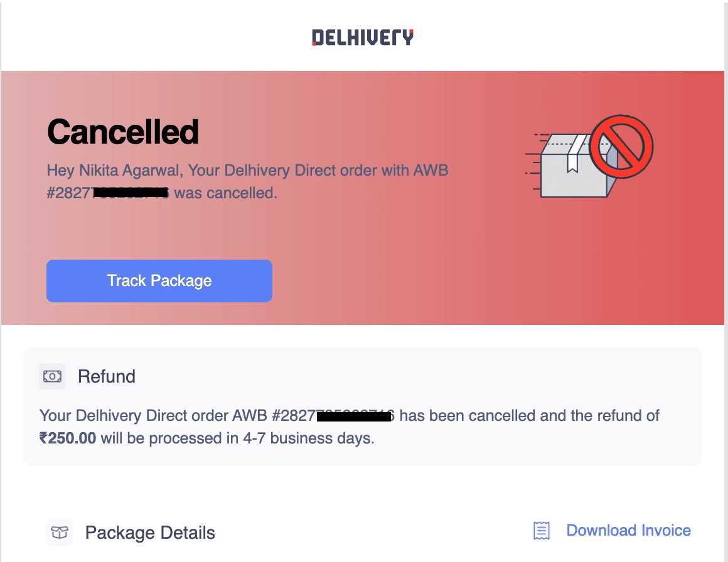Click the red prohibition sign icon

tap(622, 146)
